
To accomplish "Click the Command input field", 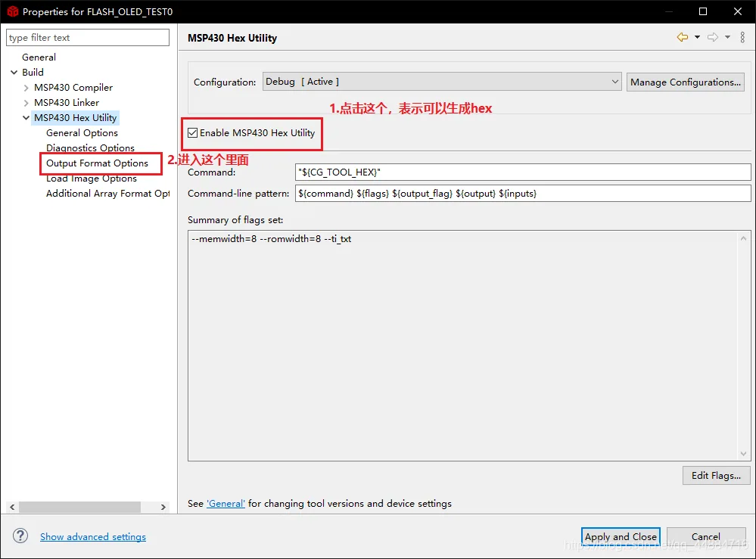I will pyautogui.click(x=523, y=172).
